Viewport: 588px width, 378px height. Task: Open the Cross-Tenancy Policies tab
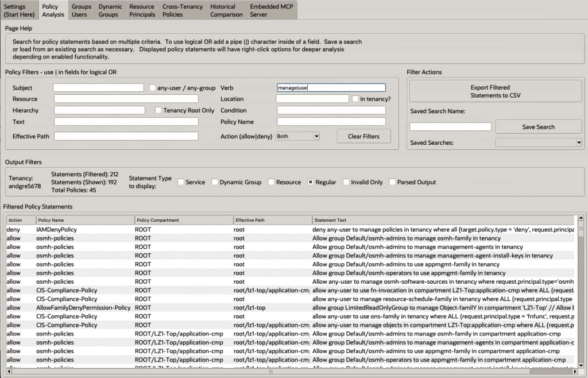coord(183,10)
